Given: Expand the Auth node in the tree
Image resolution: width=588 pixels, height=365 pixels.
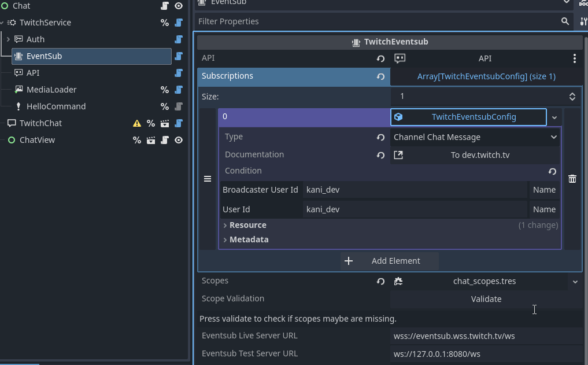Looking at the screenshot, I should coord(8,39).
